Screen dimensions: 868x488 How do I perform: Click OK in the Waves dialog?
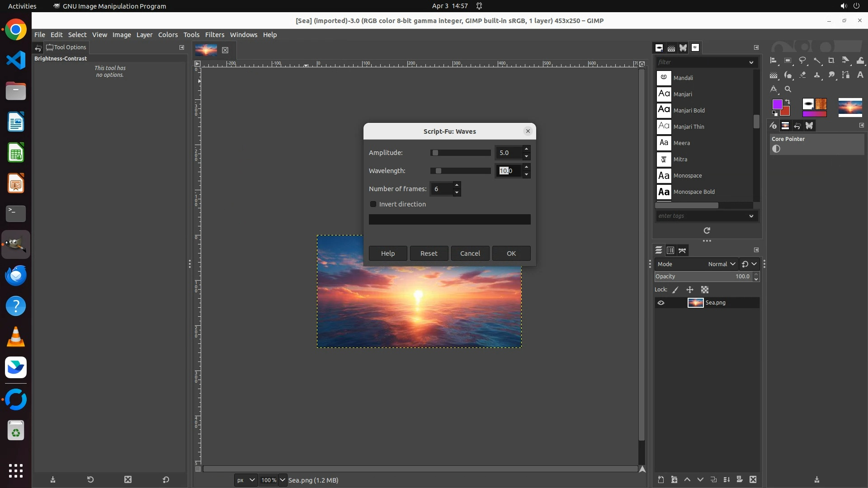point(511,253)
